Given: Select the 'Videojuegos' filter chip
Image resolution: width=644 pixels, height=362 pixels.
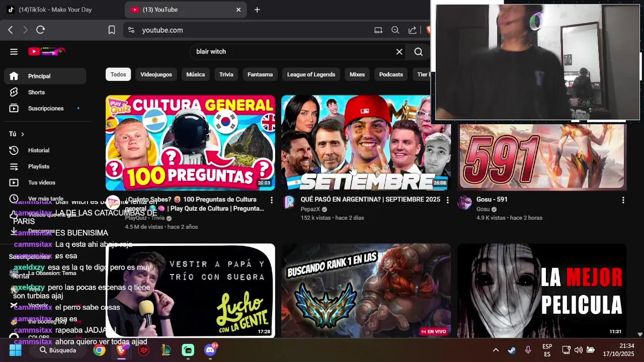Looking at the screenshot, I should 156,74.
